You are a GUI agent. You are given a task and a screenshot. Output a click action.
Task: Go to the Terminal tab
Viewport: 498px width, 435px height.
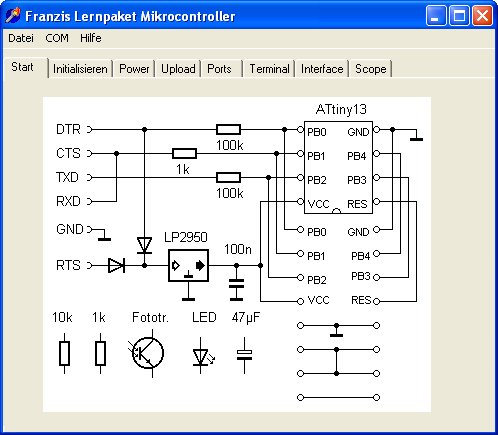(x=269, y=69)
